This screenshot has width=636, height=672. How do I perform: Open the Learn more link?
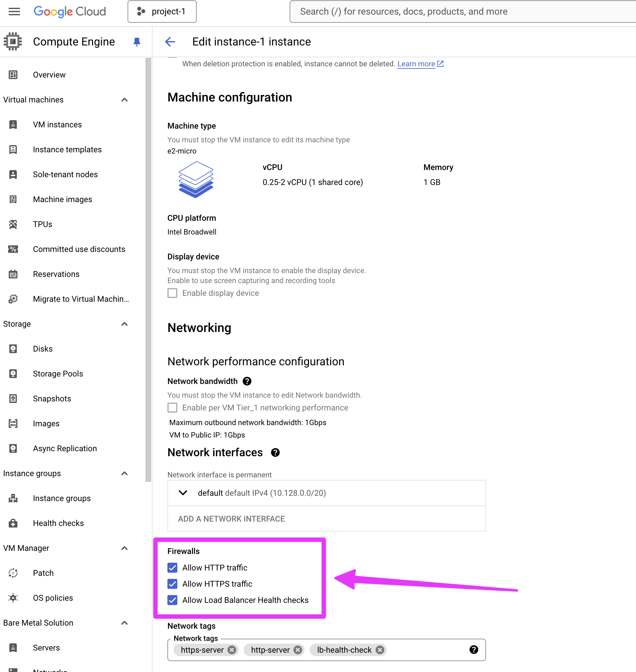coord(416,64)
